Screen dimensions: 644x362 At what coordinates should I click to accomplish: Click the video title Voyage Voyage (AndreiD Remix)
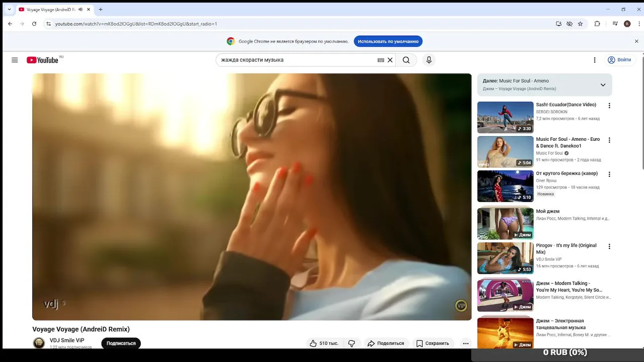81,329
